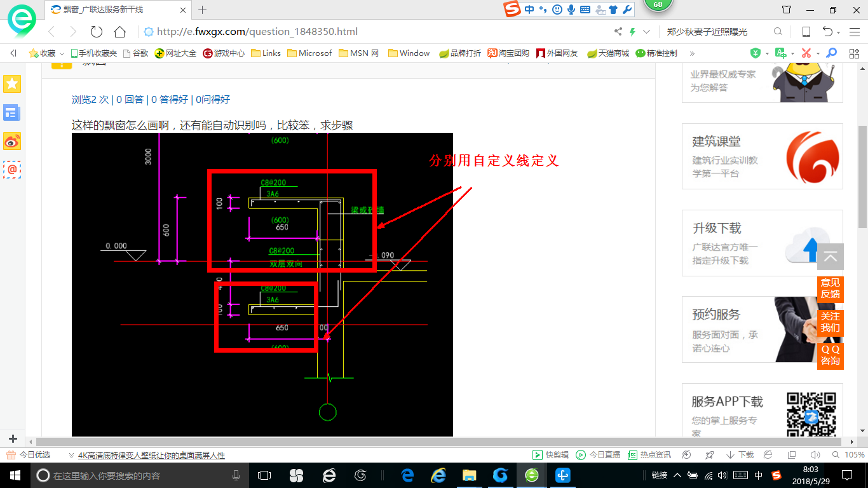Screen dimensions: 868x488
Task: Open 今日优选 in status bar
Action: pos(29,455)
